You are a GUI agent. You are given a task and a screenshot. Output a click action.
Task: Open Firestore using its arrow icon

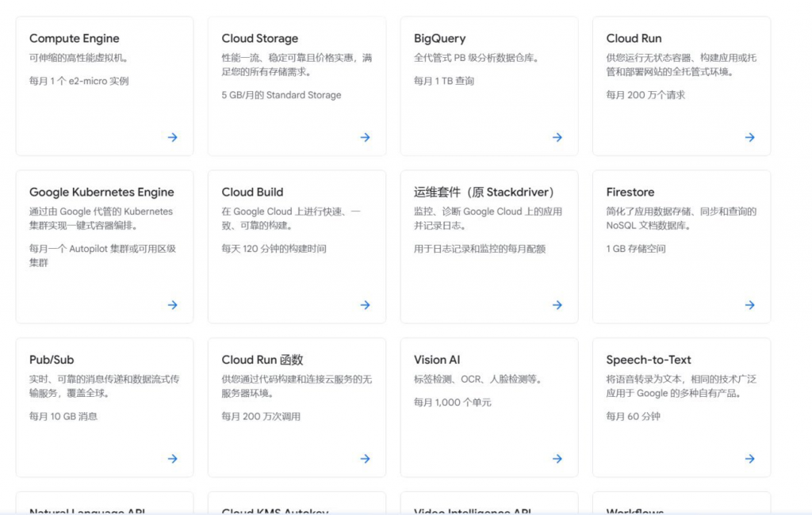[749, 305]
